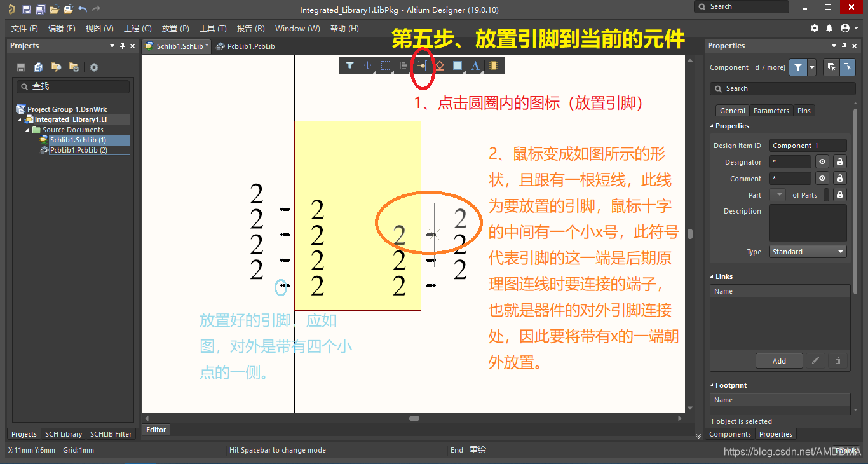The height and width of the screenshot is (464, 868).
Task: Click the Save All icon in title bar
Action: click(40, 10)
